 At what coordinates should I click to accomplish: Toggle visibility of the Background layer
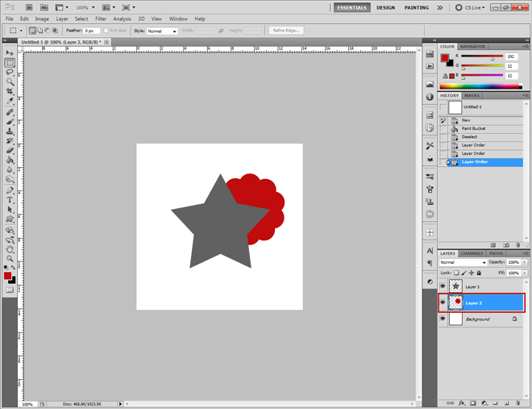click(x=443, y=319)
